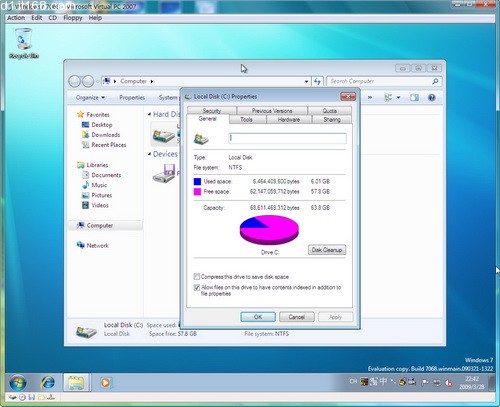Screen dimensions: 500x407
Task: Refresh the Computer address bar view
Action: click(317, 81)
